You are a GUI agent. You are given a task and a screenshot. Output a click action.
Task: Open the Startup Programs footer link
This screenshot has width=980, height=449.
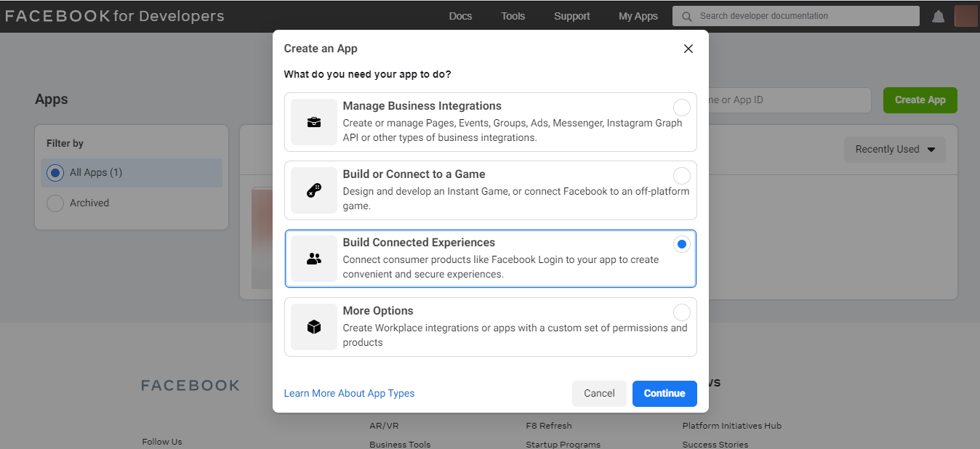tap(563, 444)
